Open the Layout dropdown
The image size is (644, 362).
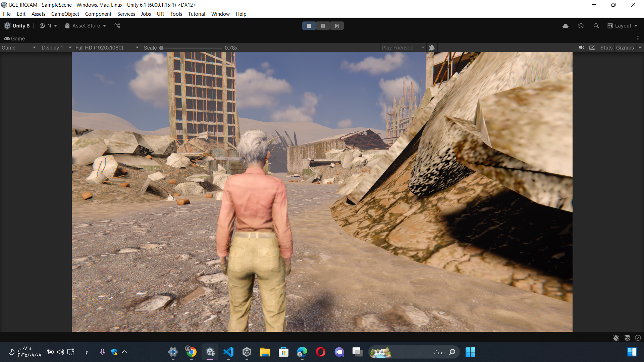[623, 26]
